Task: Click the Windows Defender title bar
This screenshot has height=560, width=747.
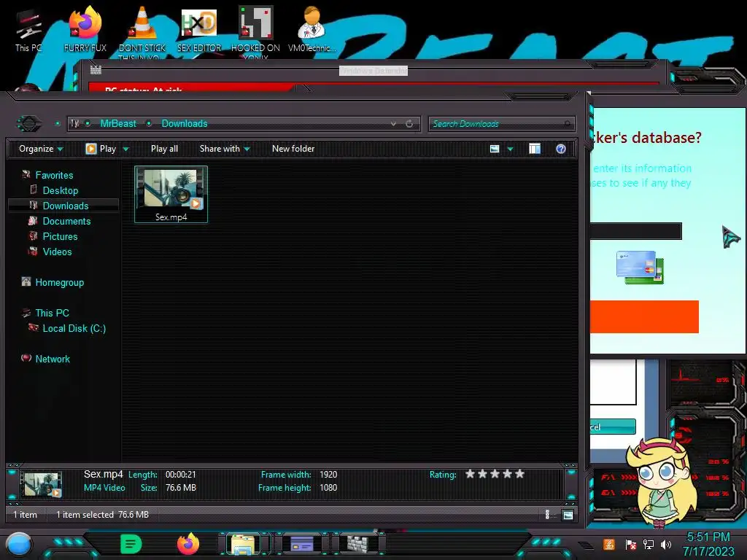Action: tap(373, 71)
